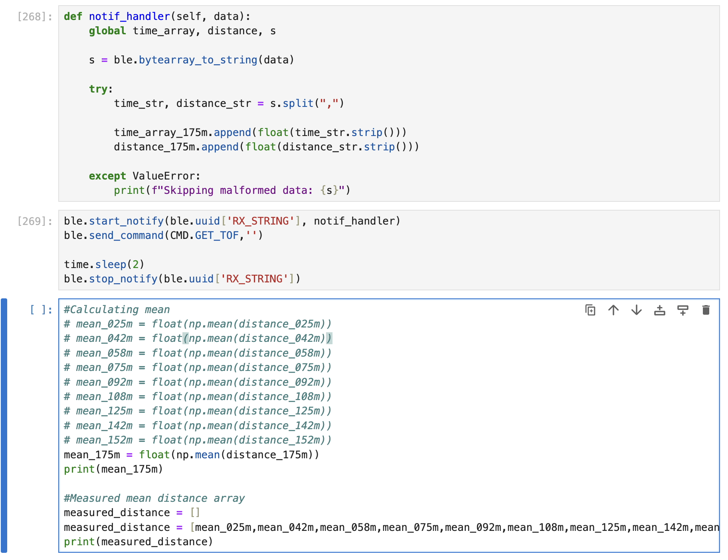728x560 pixels.
Task: Click the 'try:' keyword line
Action: point(101,89)
